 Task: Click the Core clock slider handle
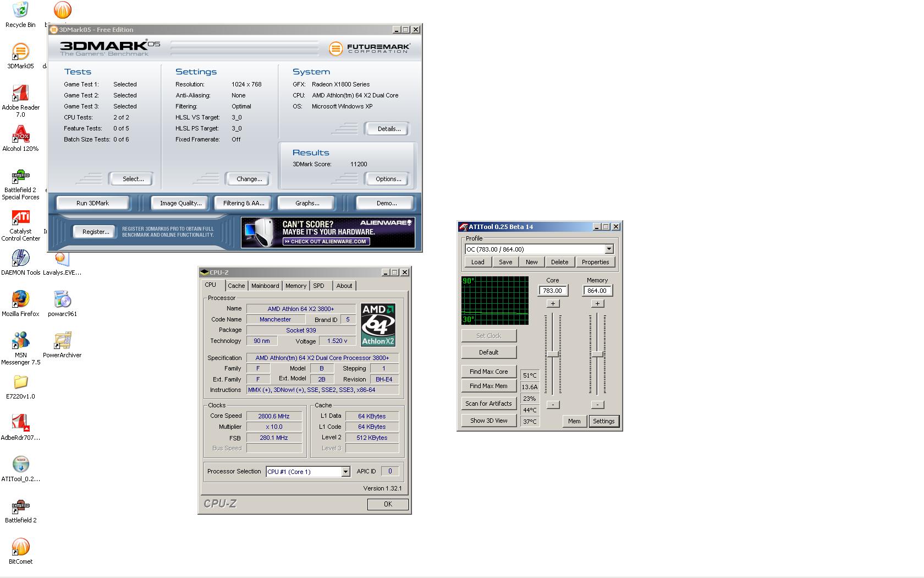[553, 354]
